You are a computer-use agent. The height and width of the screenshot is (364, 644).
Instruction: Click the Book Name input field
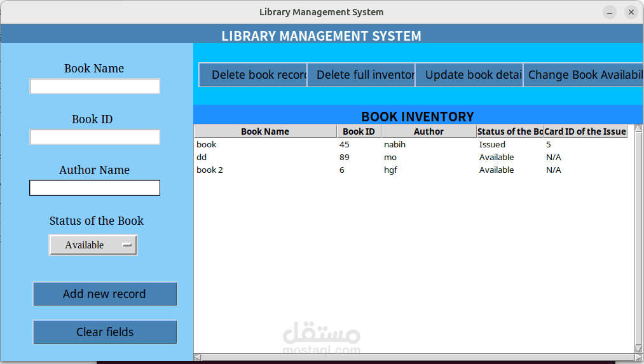pyautogui.click(x=95, y=86)
